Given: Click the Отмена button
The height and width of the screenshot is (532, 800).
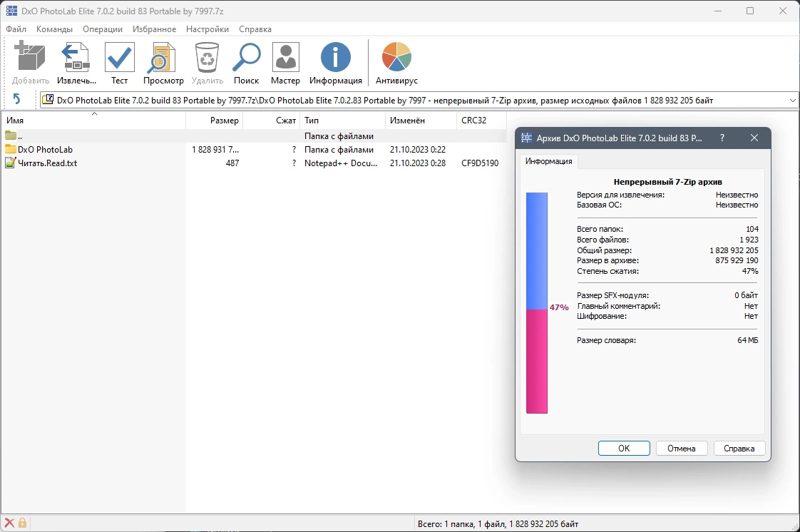Looking at the screenshot, I should pyautogui.click(x=682, y=449).
